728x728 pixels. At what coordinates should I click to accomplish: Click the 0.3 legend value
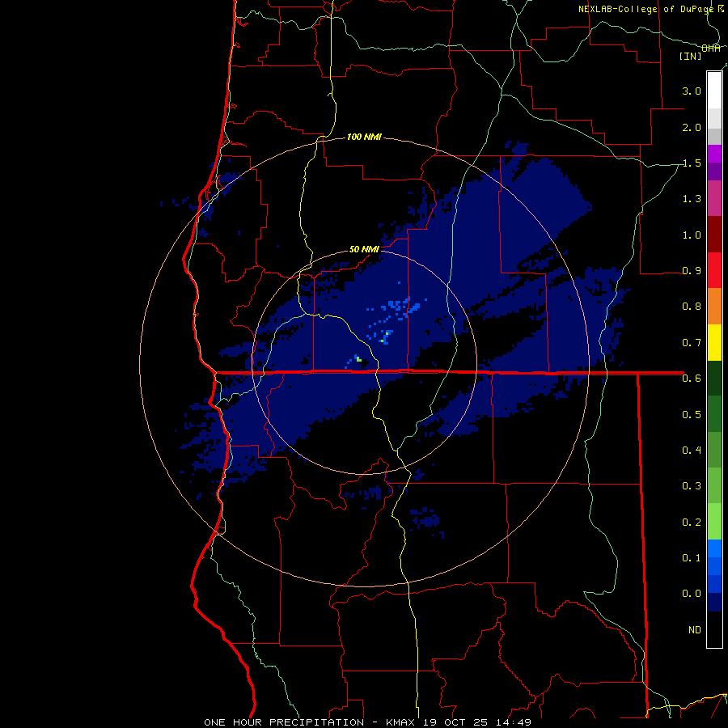click(x=692, y=485)
